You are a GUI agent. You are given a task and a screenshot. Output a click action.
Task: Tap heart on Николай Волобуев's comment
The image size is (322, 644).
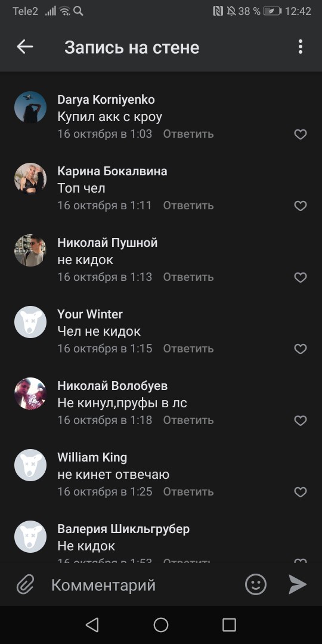pos(301,420)
